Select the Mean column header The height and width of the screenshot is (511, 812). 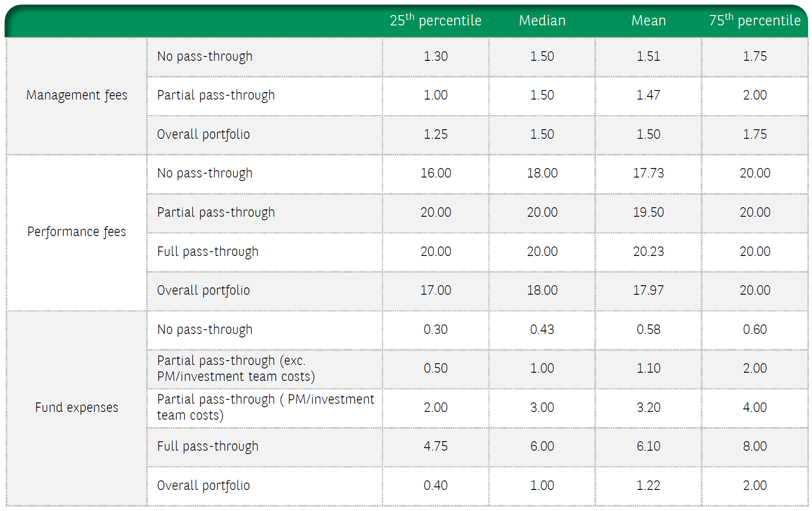[648, 21]
